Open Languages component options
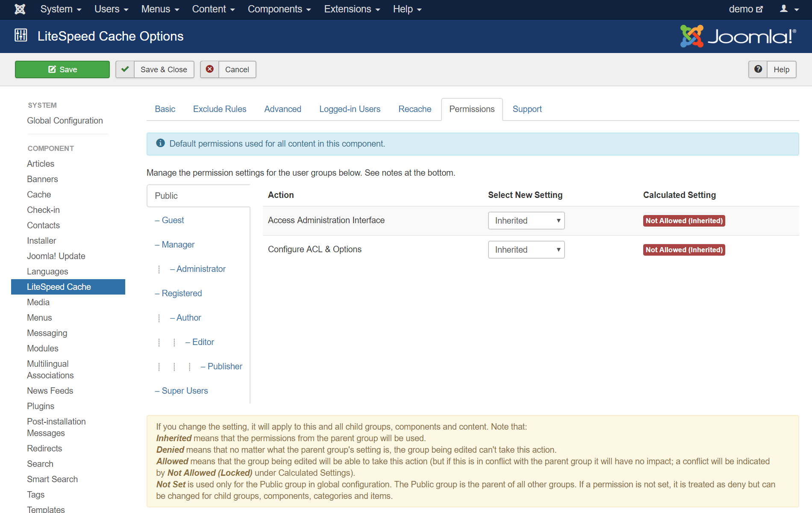This screenshot has height=513, width=812. coord(47,271)
